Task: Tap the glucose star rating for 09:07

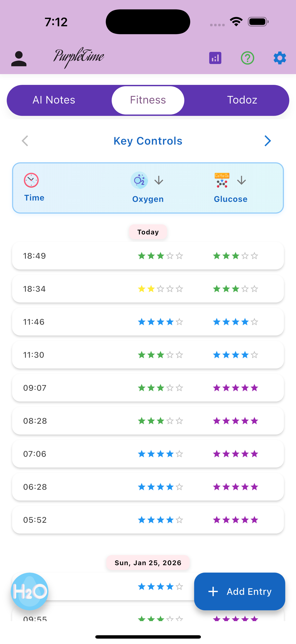Action: (236, 388)
